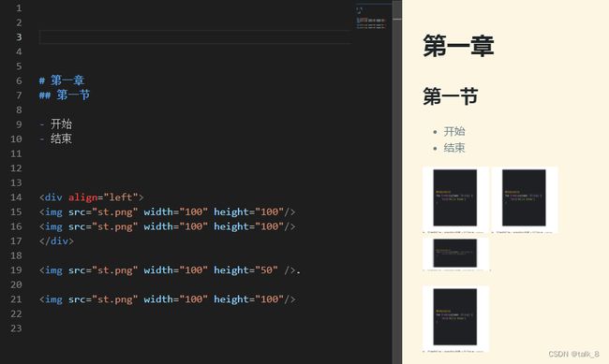Click the editor minimap code overview
The image size is (609, 364).
pyautogui.click(x=371, y=19)
